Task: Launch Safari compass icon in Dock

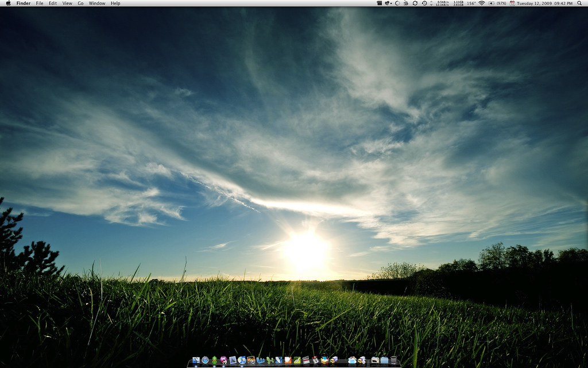Action: [205, 360]
